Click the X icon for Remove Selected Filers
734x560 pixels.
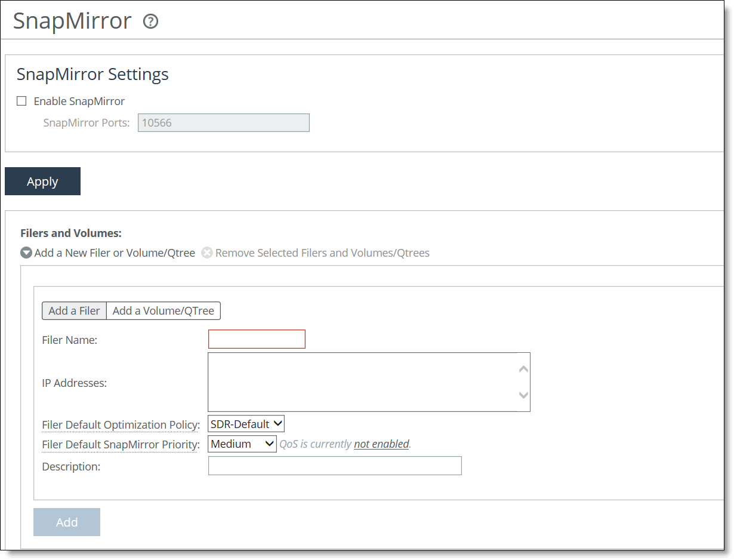click(207, 253)
